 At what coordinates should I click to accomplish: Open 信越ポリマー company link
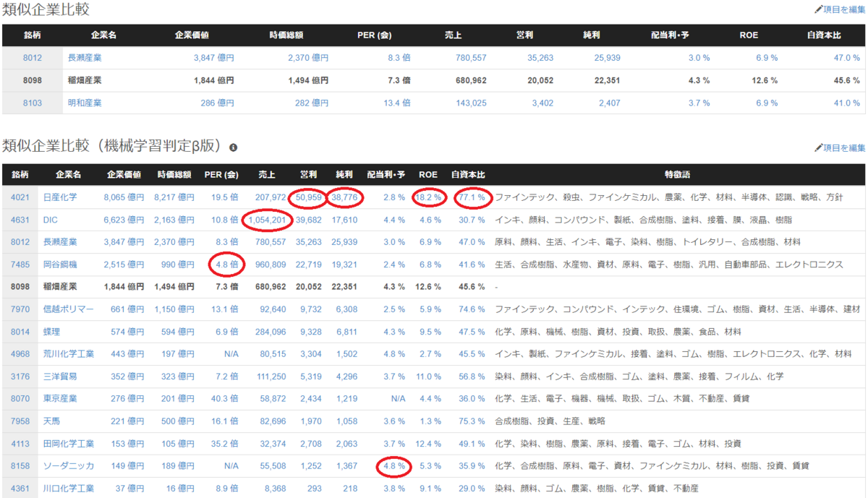69,309
